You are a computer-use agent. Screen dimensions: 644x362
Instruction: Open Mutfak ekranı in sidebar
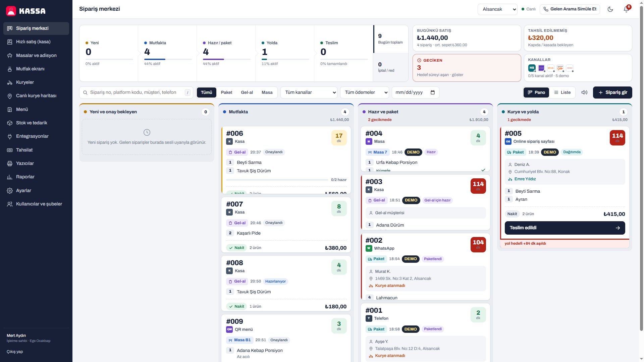point(36,69)
